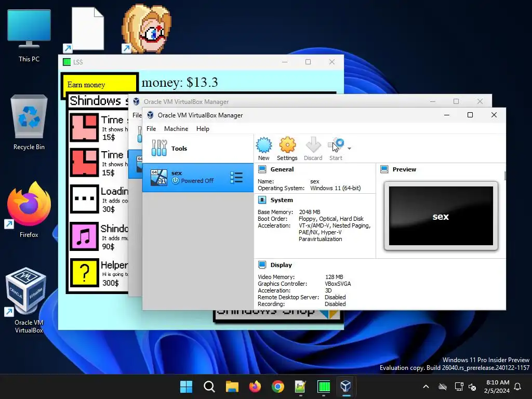Open taskbar Search
The image size is (532, 399).
click(209, 387)
